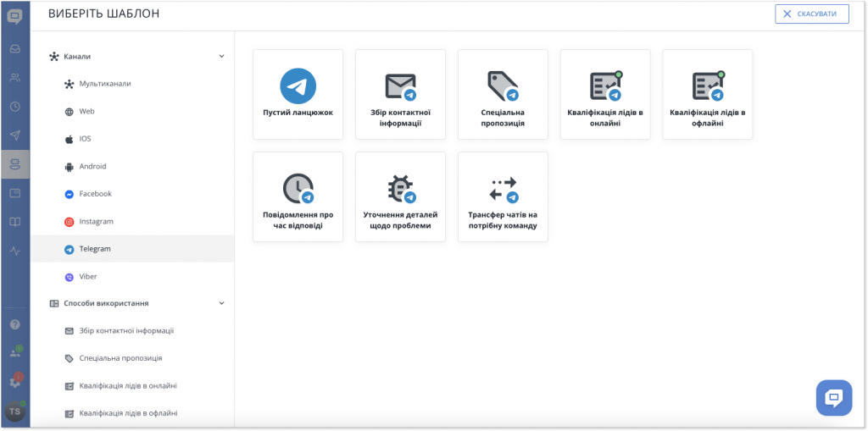Open Спеціальна пропозиція in sidebar list
868x431 pixels.
point(133,358)
